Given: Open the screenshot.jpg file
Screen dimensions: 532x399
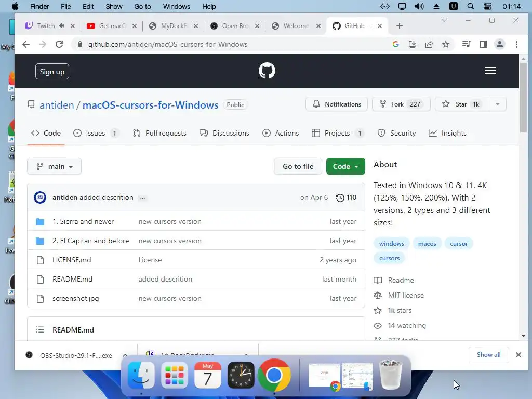Looking at the screenshot, I should tap(76, 299).
